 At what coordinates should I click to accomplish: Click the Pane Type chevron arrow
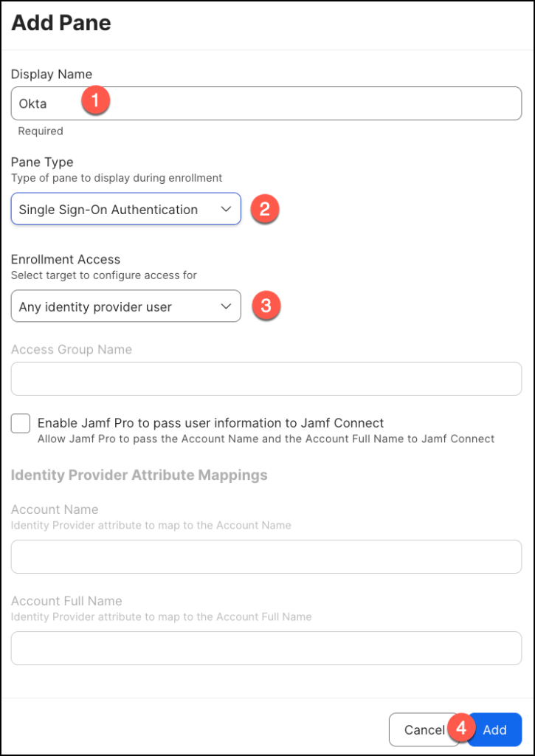click(x=227, y=210)
